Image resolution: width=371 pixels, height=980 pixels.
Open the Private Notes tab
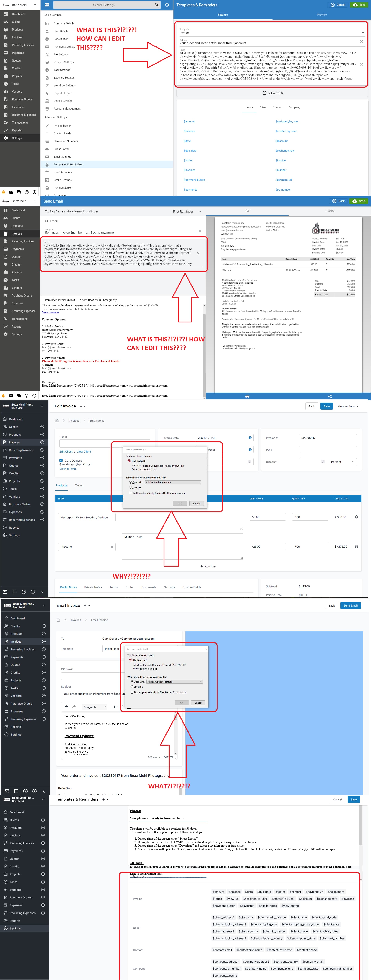[93, 587]
